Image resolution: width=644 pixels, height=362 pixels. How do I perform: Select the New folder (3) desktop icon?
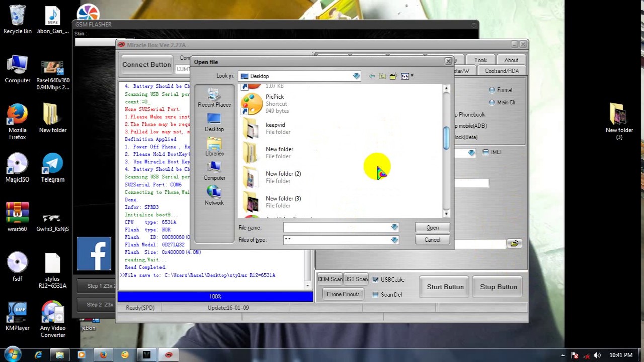tap(619, 121)
